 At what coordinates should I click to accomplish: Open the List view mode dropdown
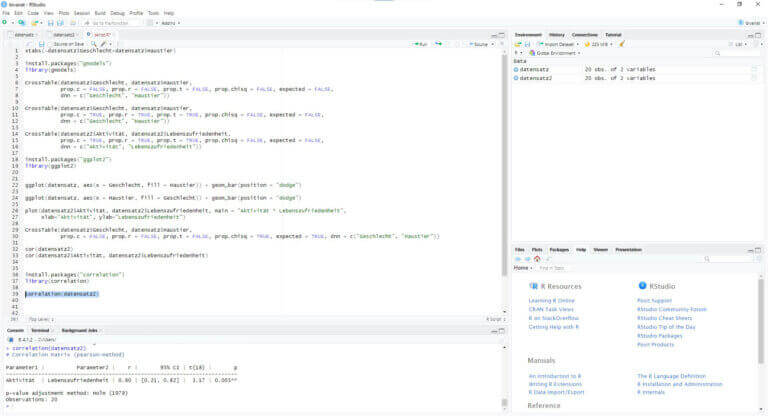tap(739, 44)
